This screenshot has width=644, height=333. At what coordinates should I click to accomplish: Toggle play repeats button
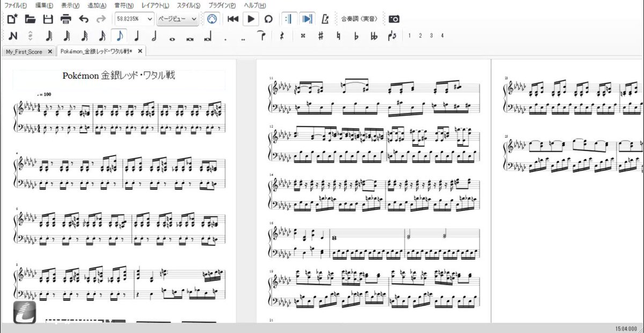coord(289,19)
